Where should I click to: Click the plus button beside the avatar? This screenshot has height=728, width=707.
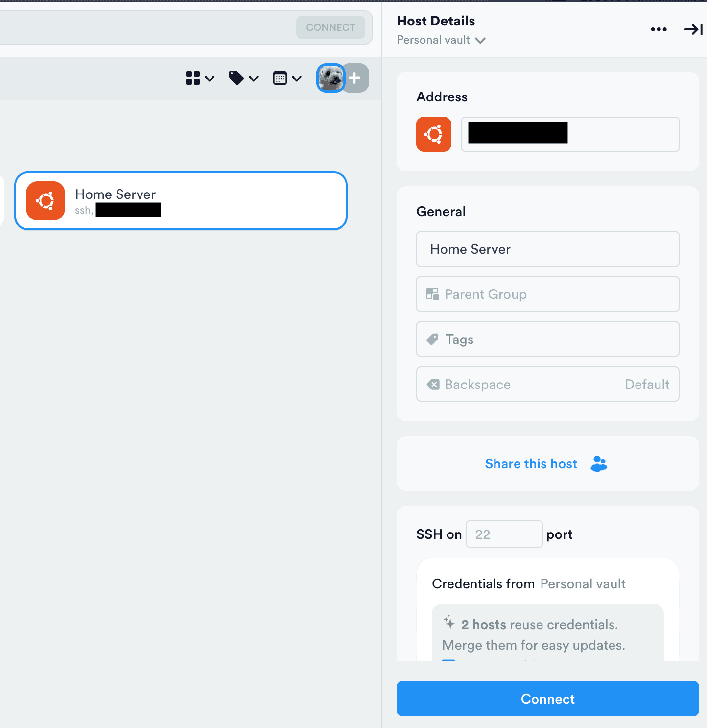(x=356, y=78)
